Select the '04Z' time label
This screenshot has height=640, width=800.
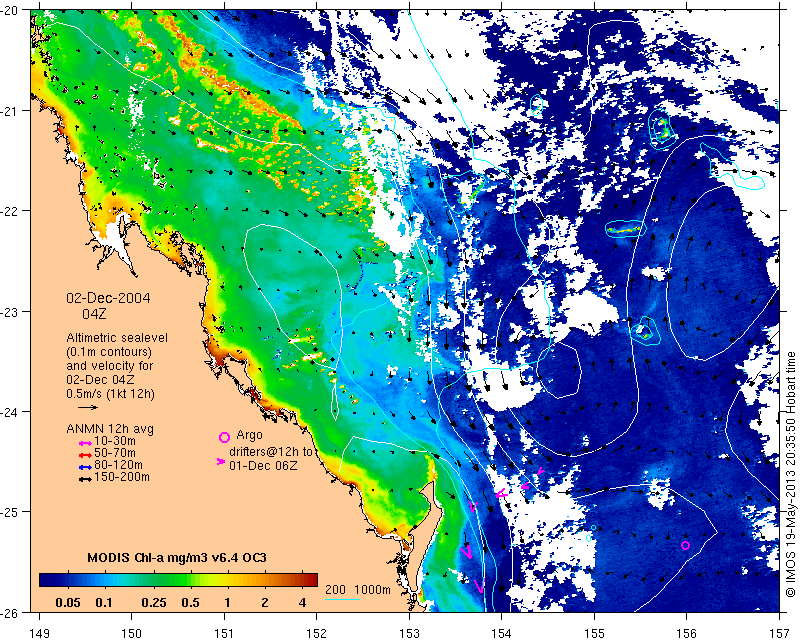pos(94,314)
